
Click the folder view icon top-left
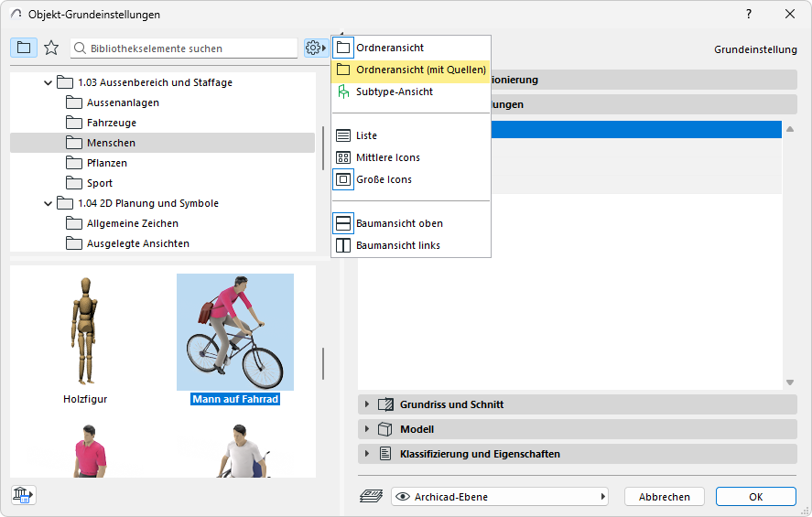(24, 48)
